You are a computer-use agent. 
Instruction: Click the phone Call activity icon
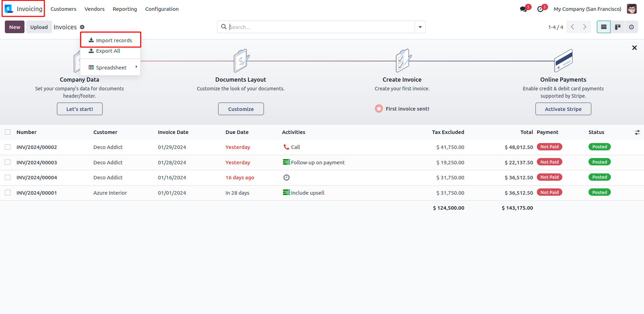pos(286,147)
